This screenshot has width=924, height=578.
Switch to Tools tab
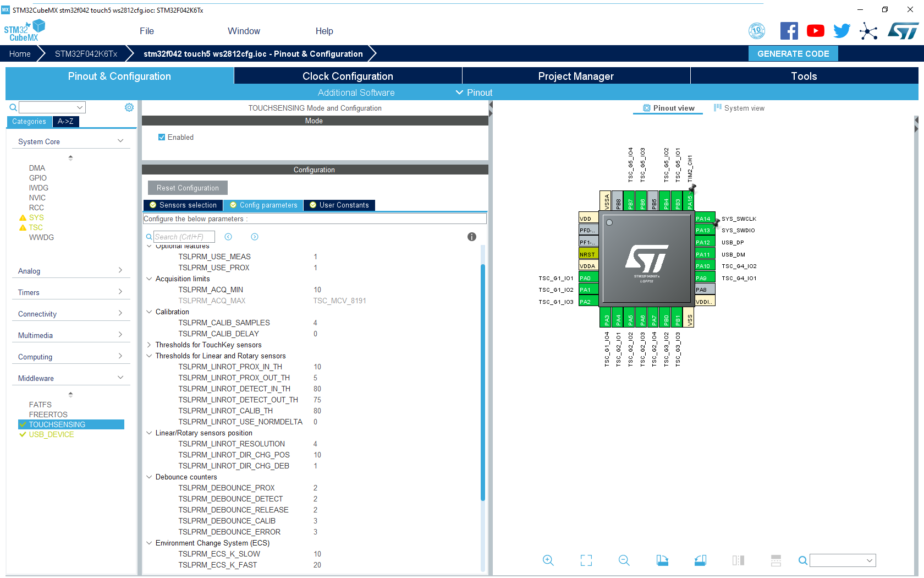click(x=804, y=76)
